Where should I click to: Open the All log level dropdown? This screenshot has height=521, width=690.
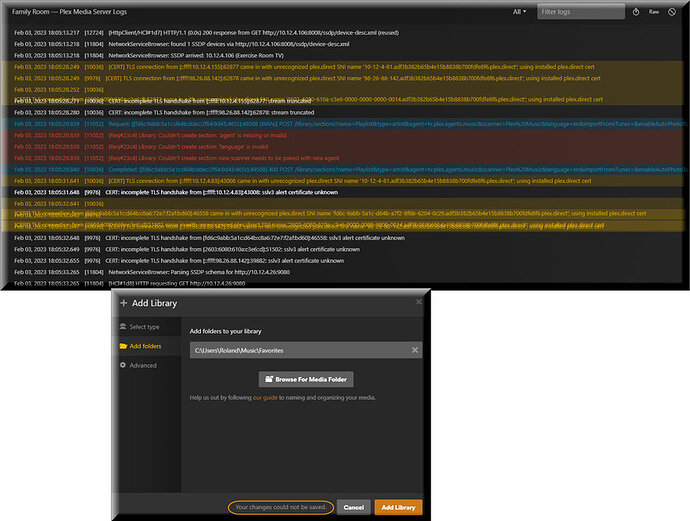click(519, 12)
